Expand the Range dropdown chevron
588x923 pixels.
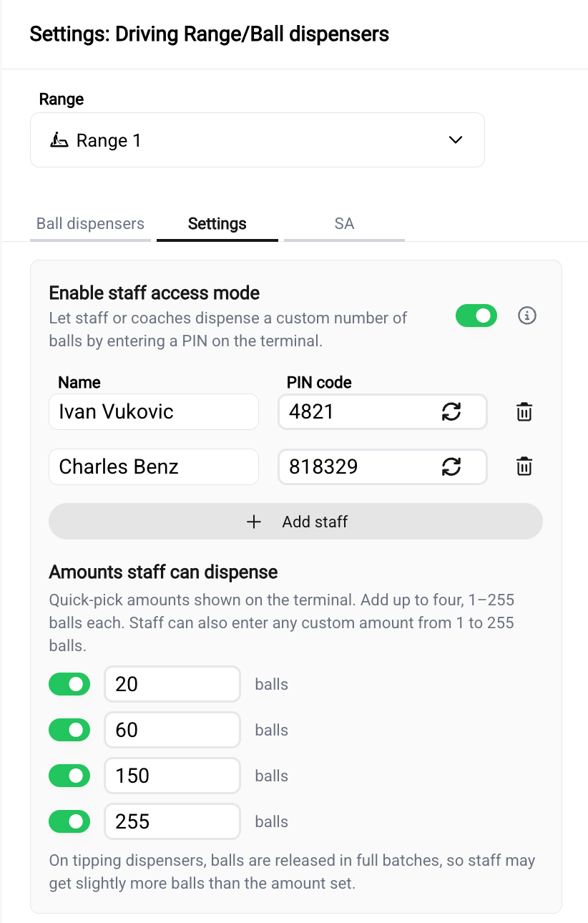456,140
